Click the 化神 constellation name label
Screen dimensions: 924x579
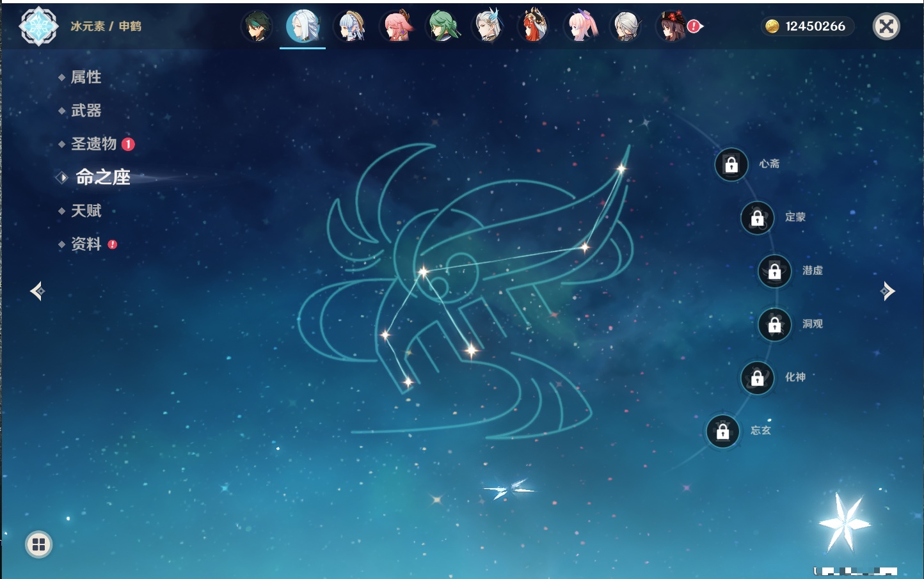(x=795, y=377)
